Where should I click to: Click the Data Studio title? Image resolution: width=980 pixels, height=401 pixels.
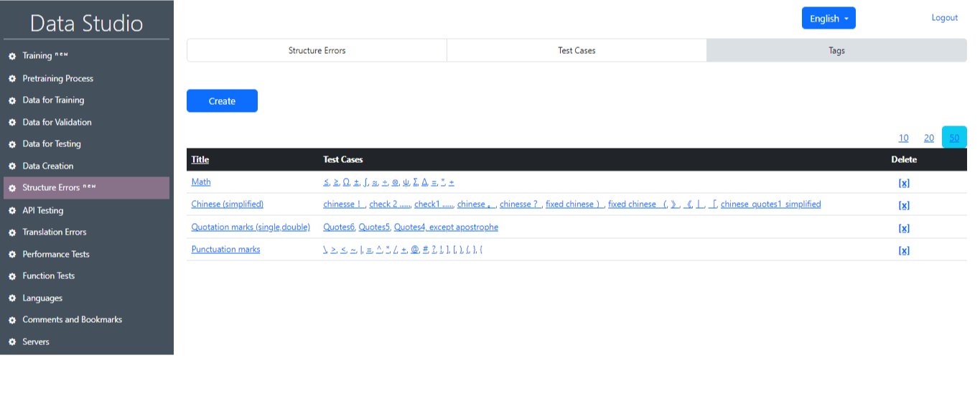[86, 23]
